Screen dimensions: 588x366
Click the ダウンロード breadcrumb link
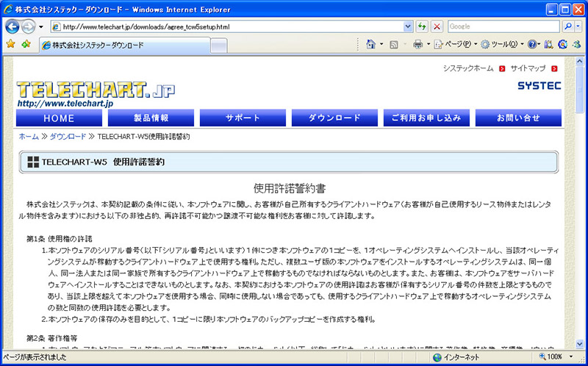tap(68, 137)
